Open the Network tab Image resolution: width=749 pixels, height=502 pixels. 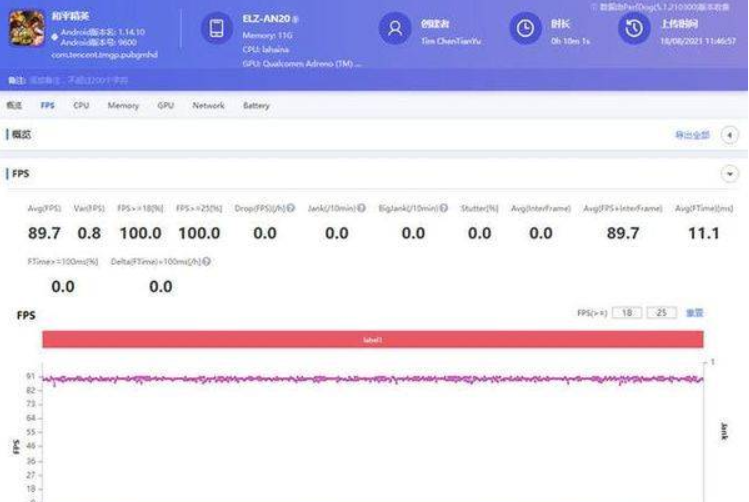pyautogui.click(x=208, y=106)
